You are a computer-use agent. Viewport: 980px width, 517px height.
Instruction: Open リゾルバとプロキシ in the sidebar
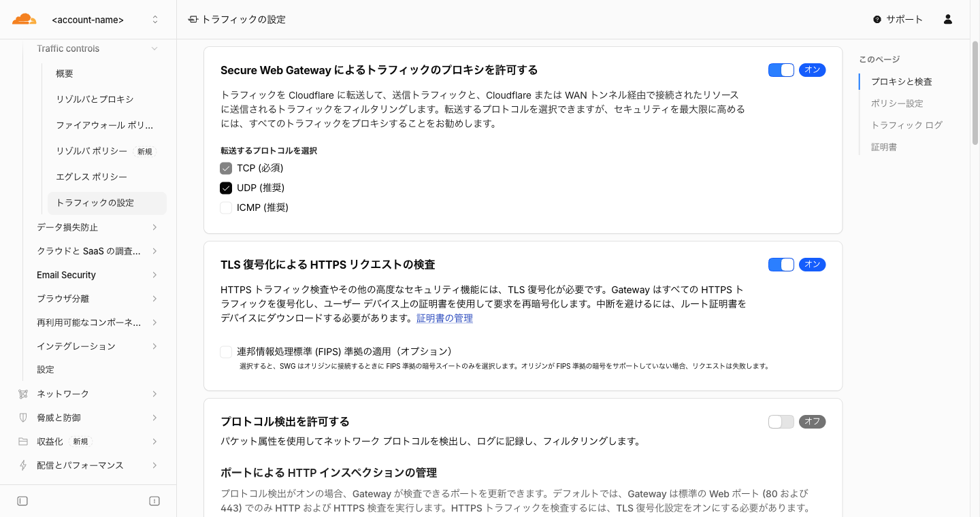(x=107, y=99)
